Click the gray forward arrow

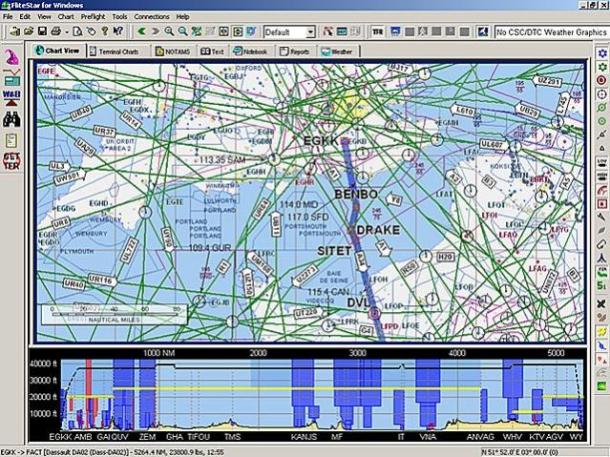coord(155,32)
